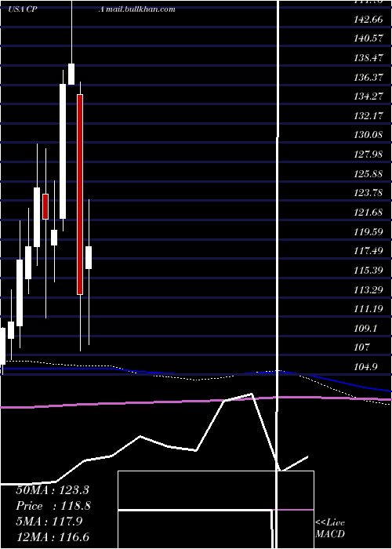392x549 pixels.
Task: Click the 104.9 price axis label
Action: (x=366, y=366)
